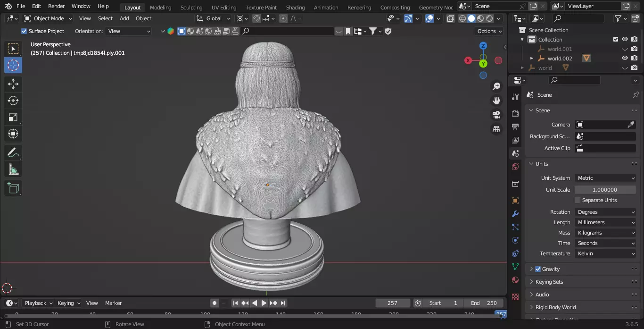Enable Surface Project checkbox
644x329 pixels.
point(24,31)
